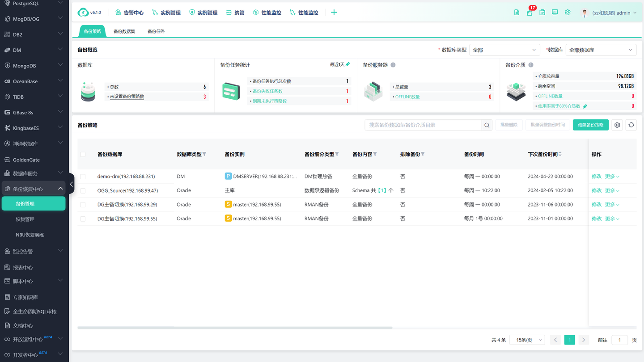Click the search magnifier icon

487,125
